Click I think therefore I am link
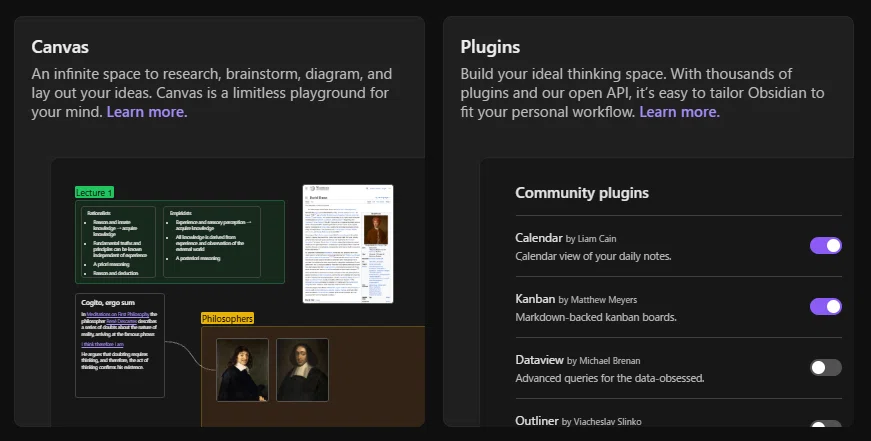The image size is (871, 441). coord(102,344)
